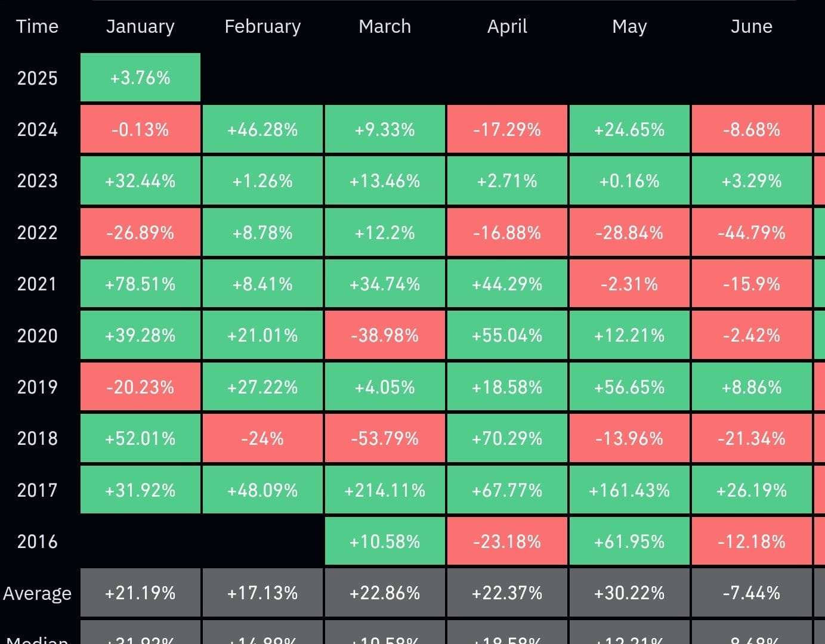Click the +30.22% May average cell
825x644 pixels.
click(x=629, y=593)
